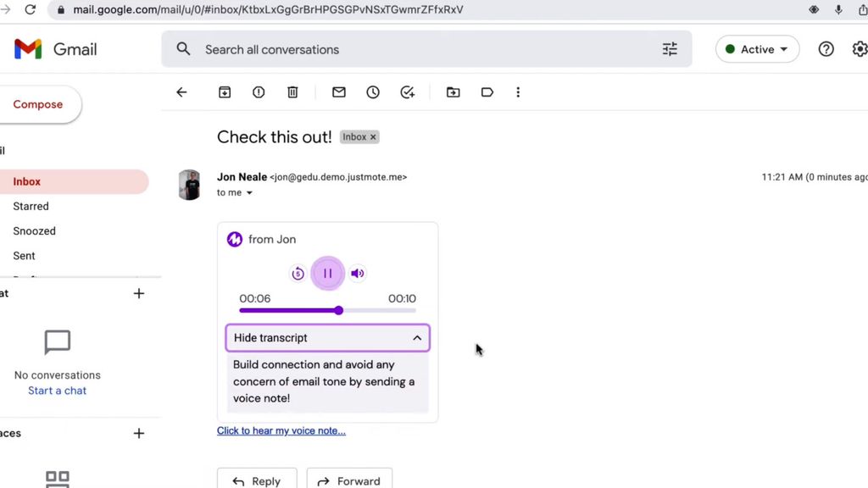Expand recipient details next to to me
The height and width of the screenshot is (488, 868).
249,193
